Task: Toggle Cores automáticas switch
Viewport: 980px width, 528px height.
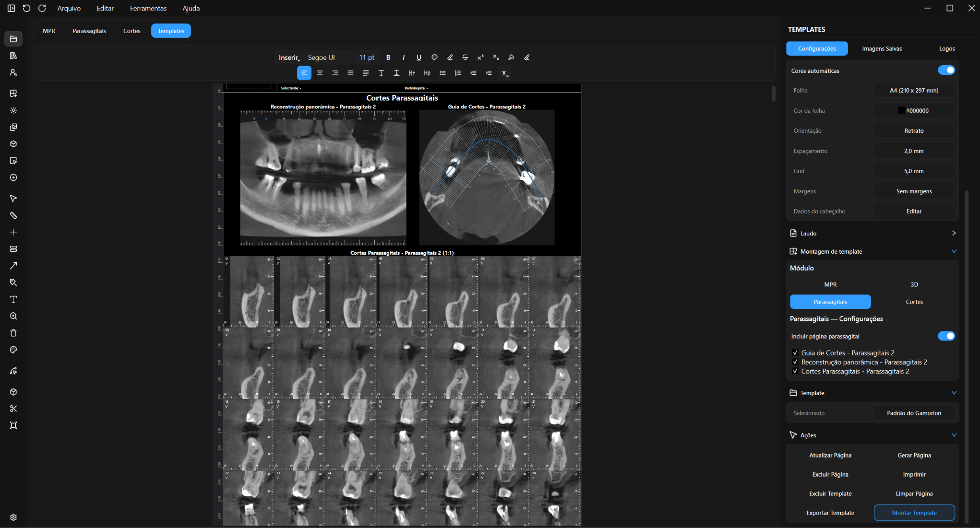Action: coord(946,70)
